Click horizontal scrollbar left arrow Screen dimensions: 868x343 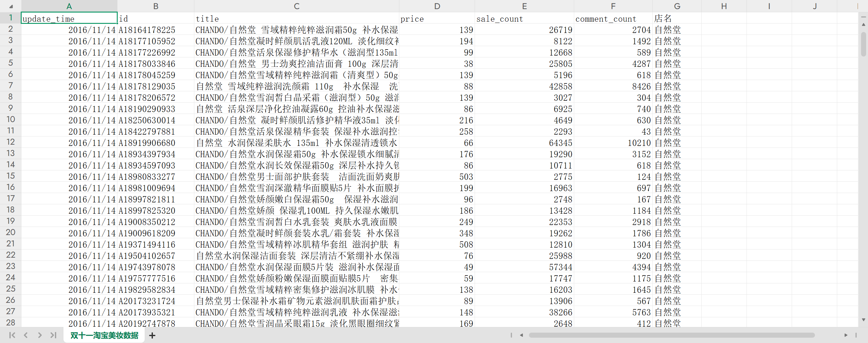click(x=522, y=335)
